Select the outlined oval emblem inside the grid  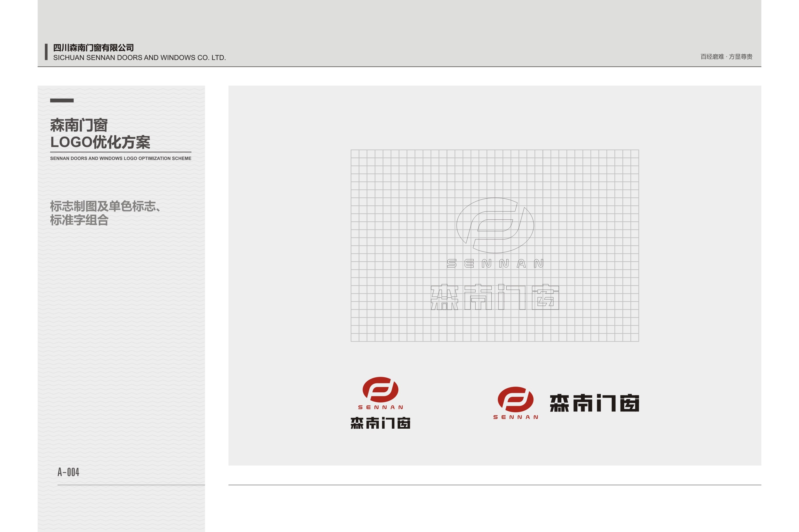495,225
